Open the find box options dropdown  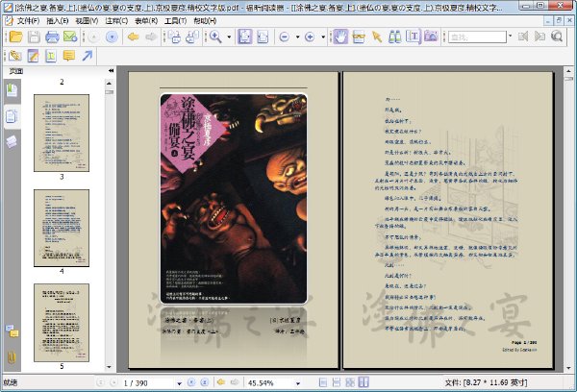(510, 37)
